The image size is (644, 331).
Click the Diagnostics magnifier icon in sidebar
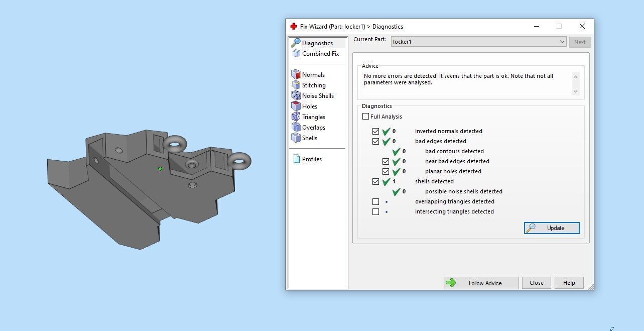tap(296, 43)
